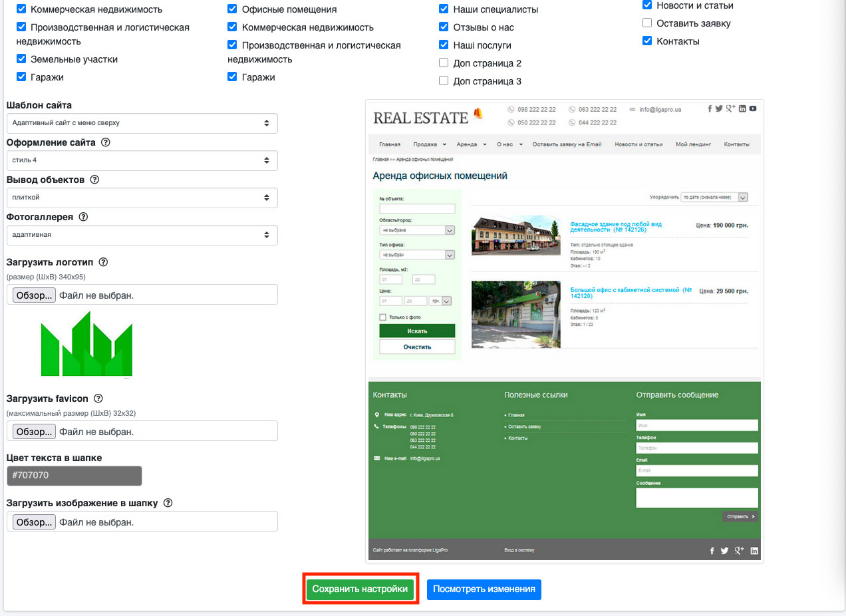
Task: Open the Вывод объектов dropdown set to плиткой
Action: (142, 198)
